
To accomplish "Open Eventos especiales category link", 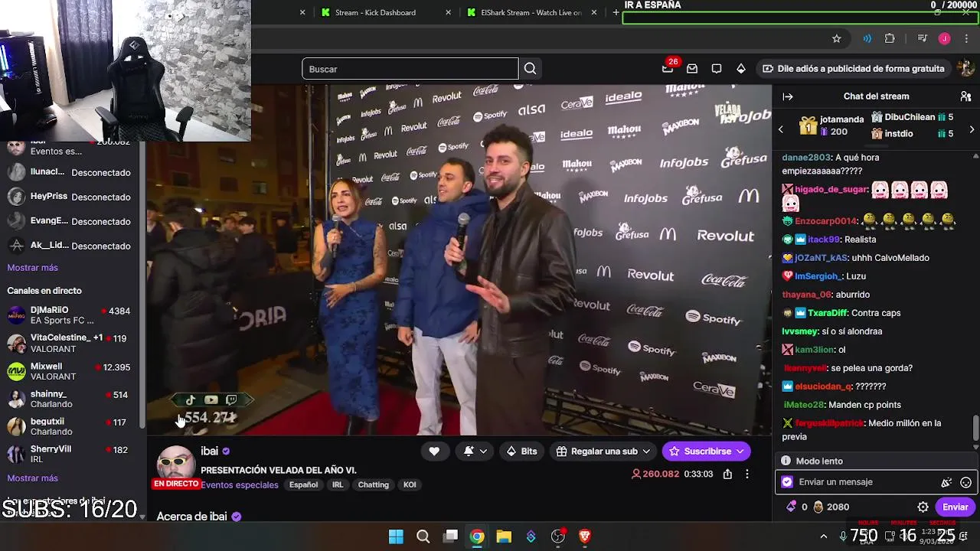I will [x=239, y=485].
